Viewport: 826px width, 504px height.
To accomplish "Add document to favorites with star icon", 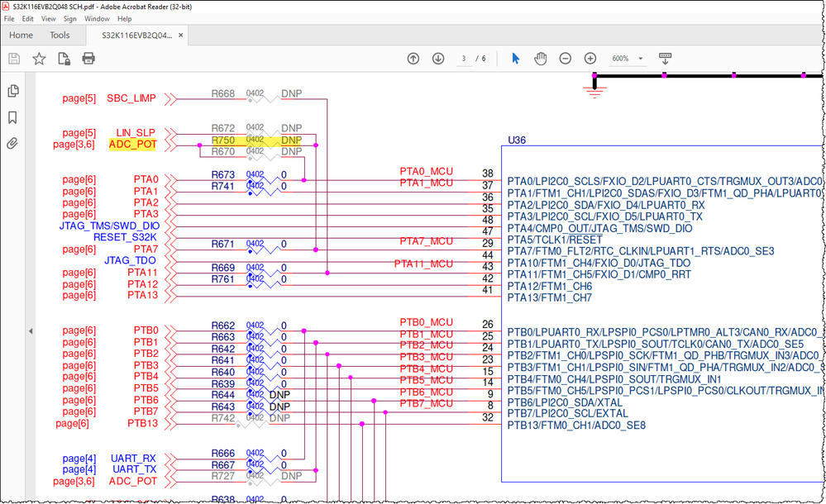I will [x=39, y=59].
